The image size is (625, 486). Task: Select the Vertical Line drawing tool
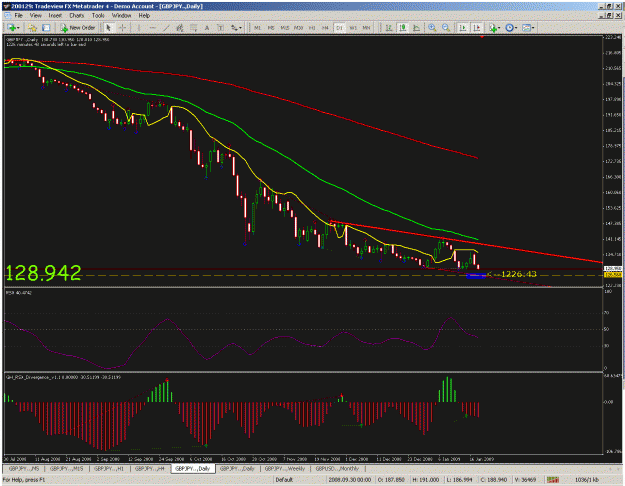click(139, 28)
